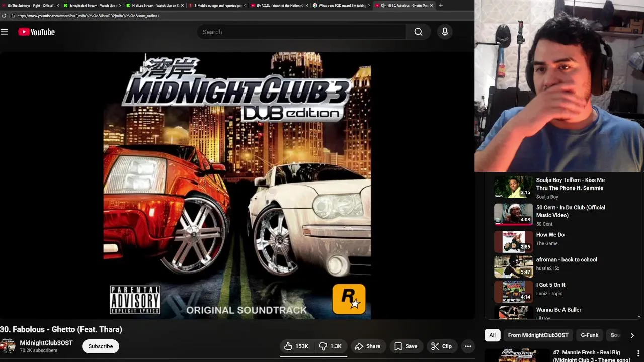This screenshot has height=362, width=644.
Task: Click the 70.2K subscribers text
Action: click(39, 350)
